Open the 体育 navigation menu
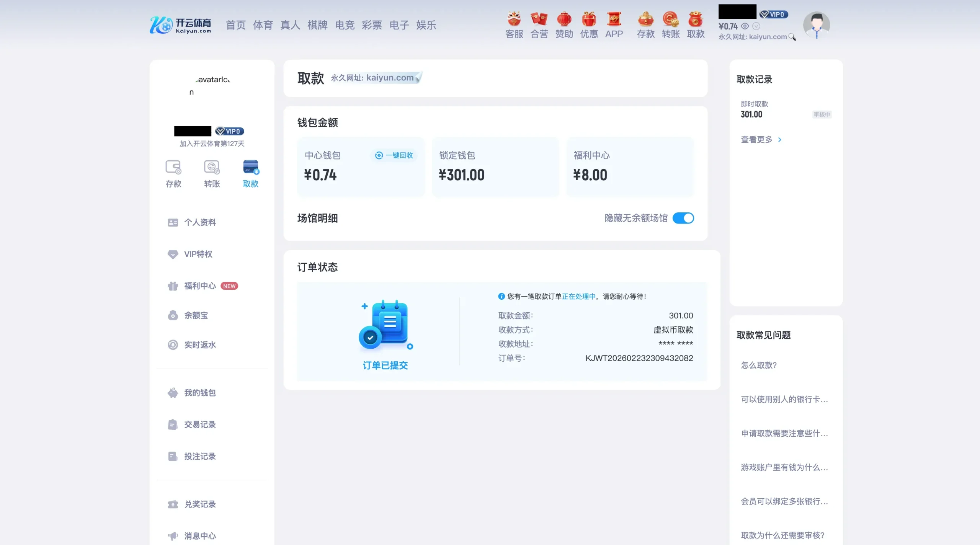This screenshot has width=980, height=545. click(x=263, y=25)
